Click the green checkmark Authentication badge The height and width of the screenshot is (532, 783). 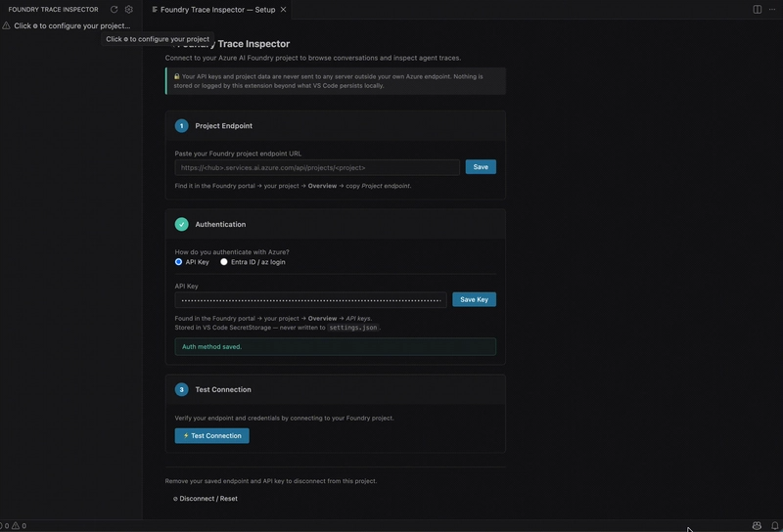click(182, 224)
